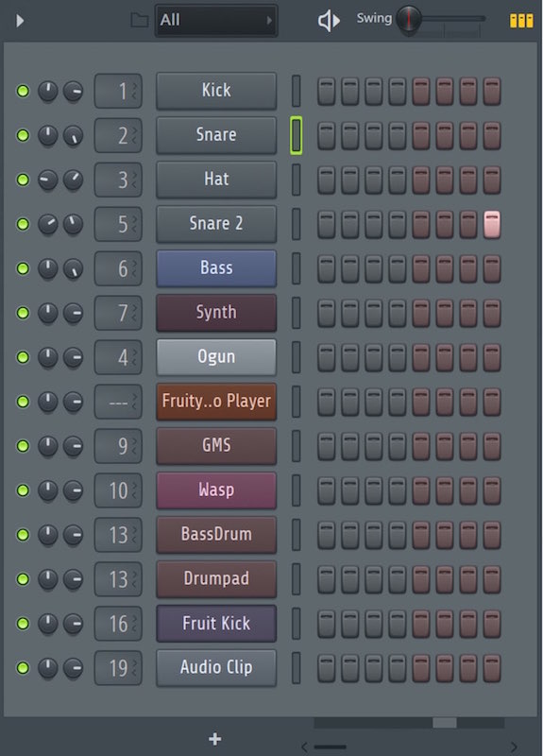Image resolution: width=543 pixels, height=756 pixels.
Task: Click the Hat volume knob
Action: [74, 180]
